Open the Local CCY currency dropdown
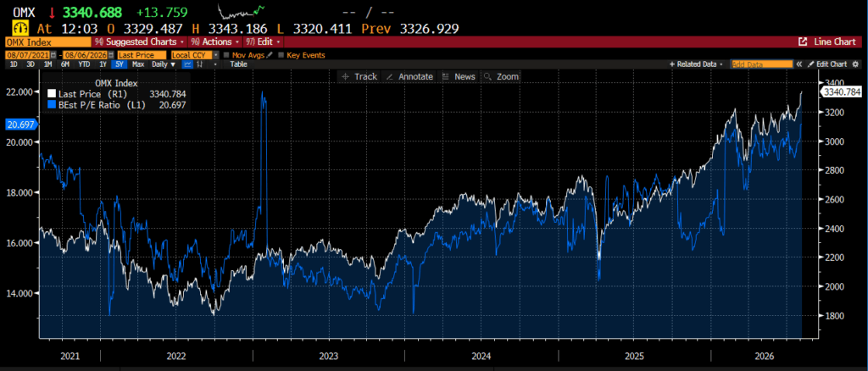 tap(216, 55)
